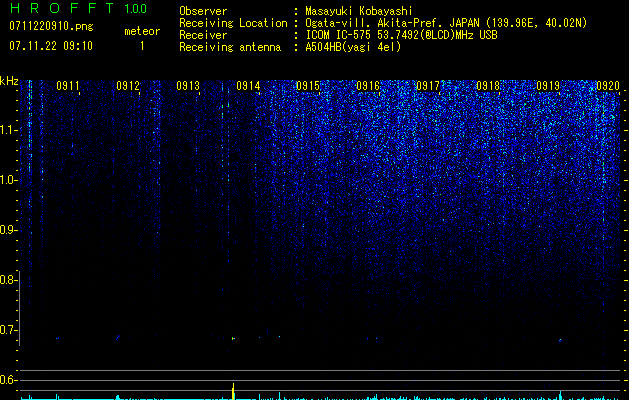Click the 0916 time marker

(x=368, y=86)
